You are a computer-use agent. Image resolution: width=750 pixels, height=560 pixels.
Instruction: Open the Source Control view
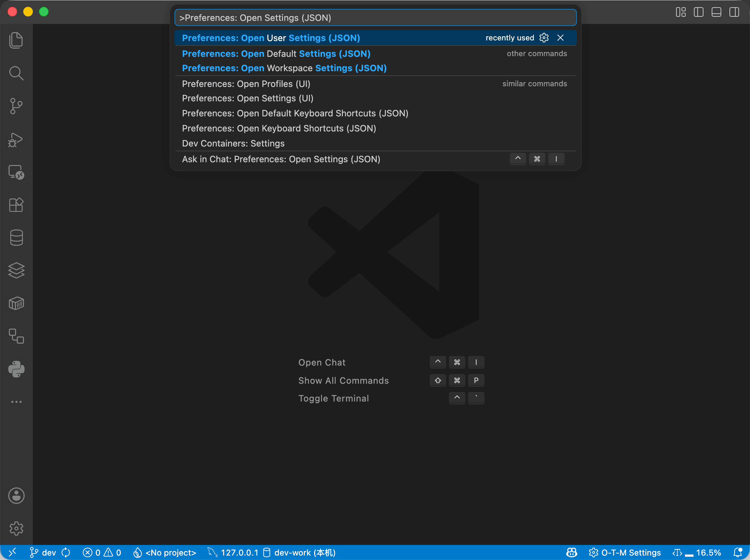[x=16, y=106]
